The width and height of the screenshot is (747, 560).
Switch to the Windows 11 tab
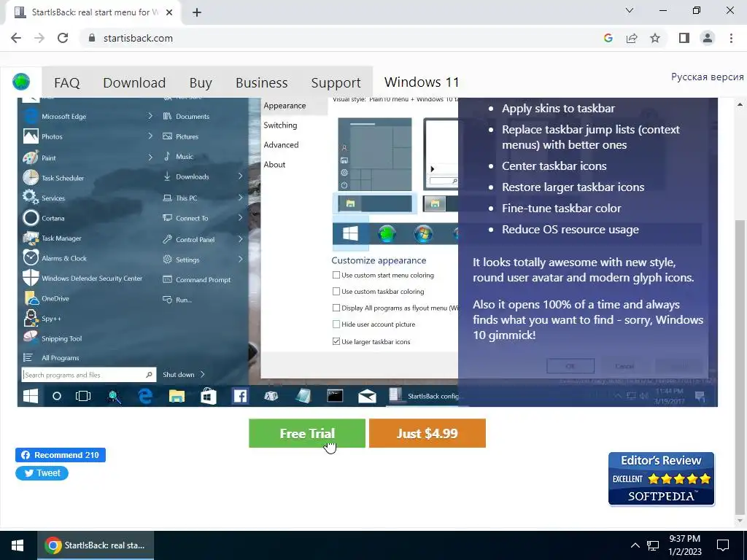[422, 82]
